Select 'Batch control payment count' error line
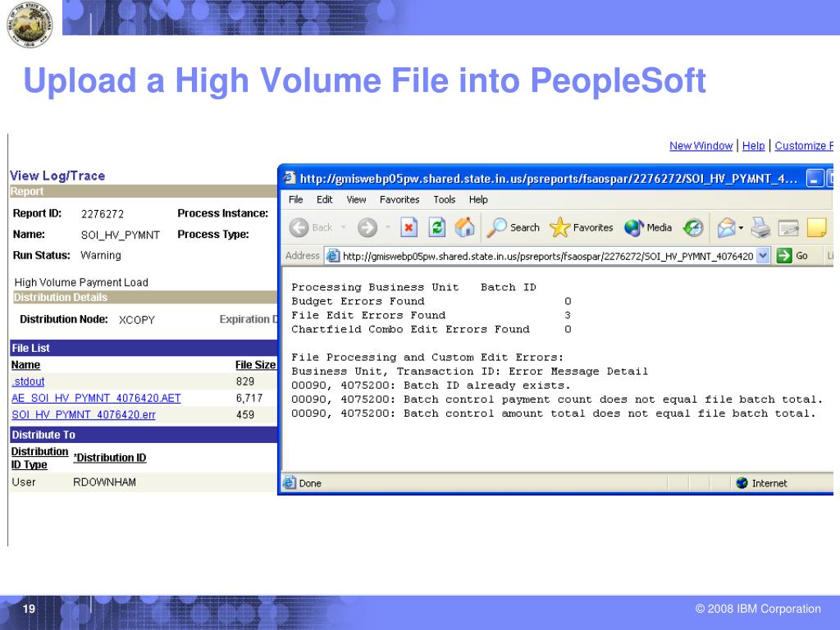Viewport: 840px width, 630px height. [x=557, y=399]
